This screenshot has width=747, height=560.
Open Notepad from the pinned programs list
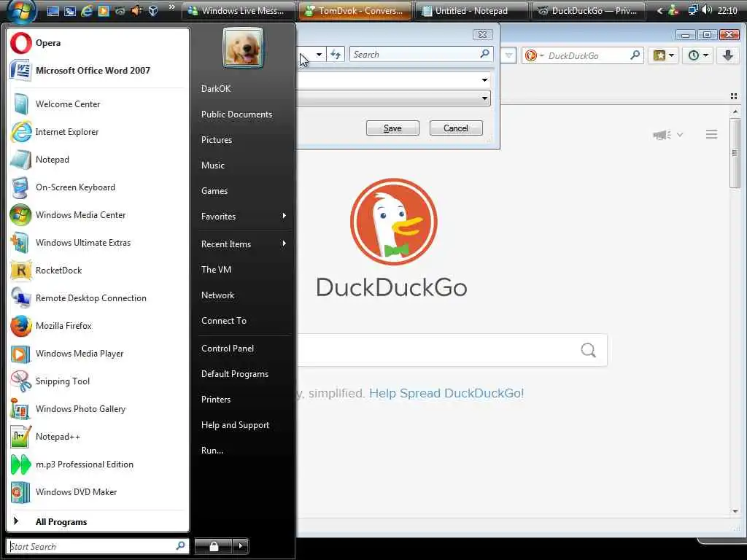coord(97,160)
